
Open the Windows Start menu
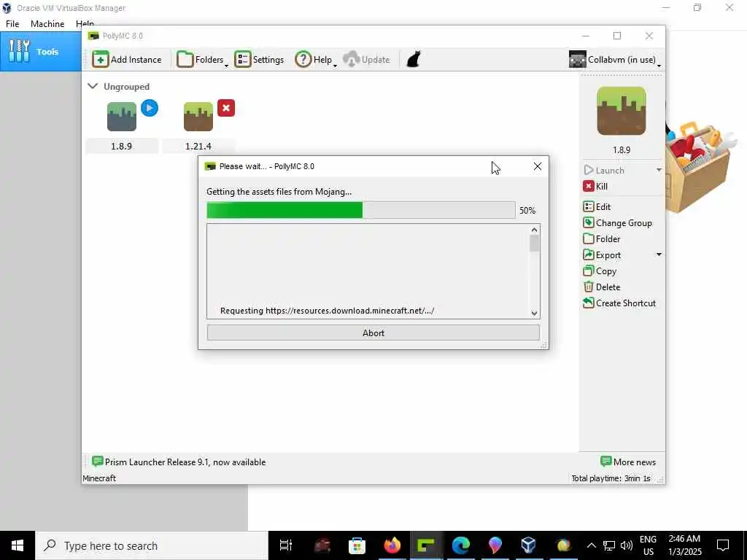click(18, 545)
